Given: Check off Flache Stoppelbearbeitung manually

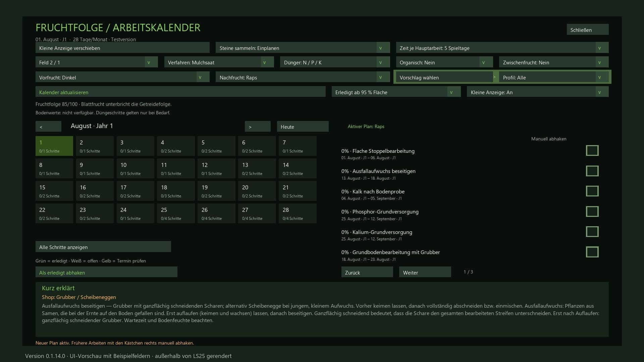Looking at the screenshot, I should [x=592, y=150].
